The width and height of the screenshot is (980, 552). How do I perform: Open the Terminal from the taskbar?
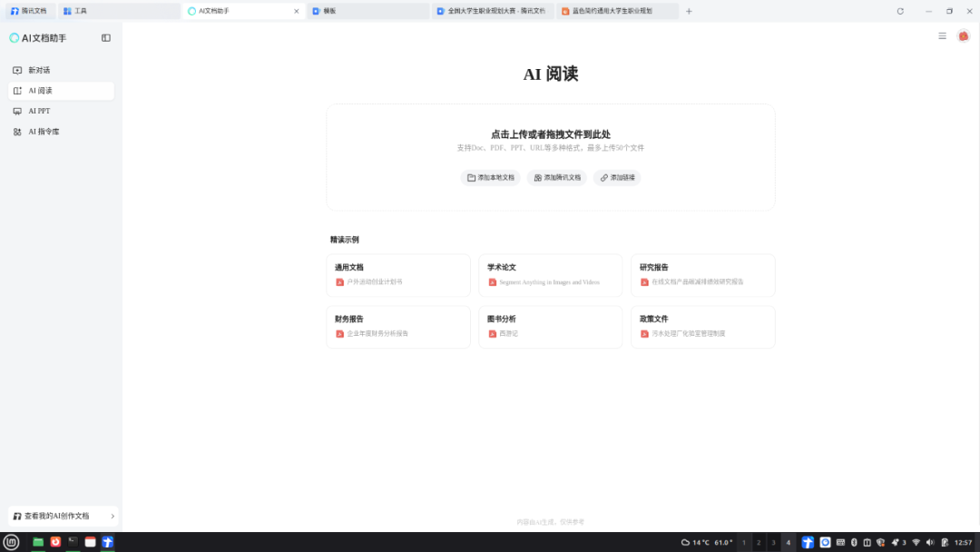pos(73,542)
